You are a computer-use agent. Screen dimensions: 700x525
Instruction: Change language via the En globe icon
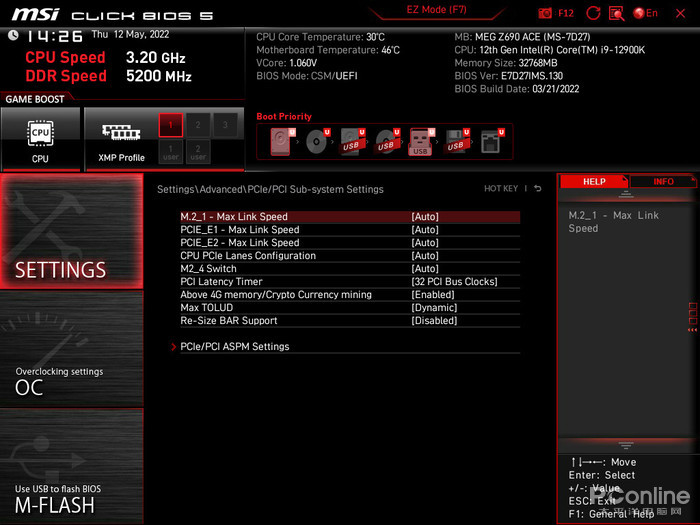click(x=646, y=13)
